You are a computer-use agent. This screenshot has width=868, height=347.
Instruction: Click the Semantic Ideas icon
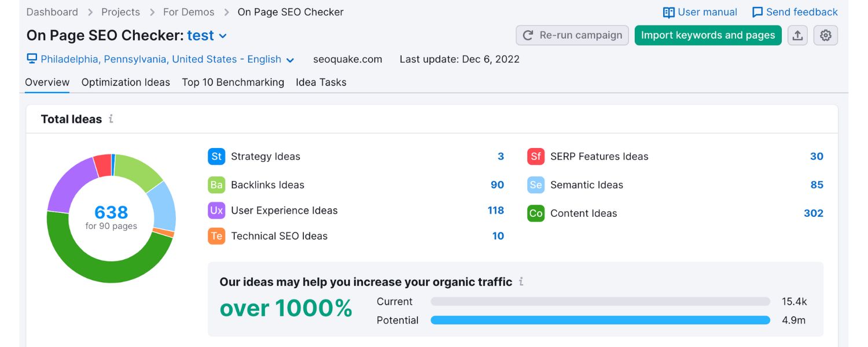(x=535, y=184)
